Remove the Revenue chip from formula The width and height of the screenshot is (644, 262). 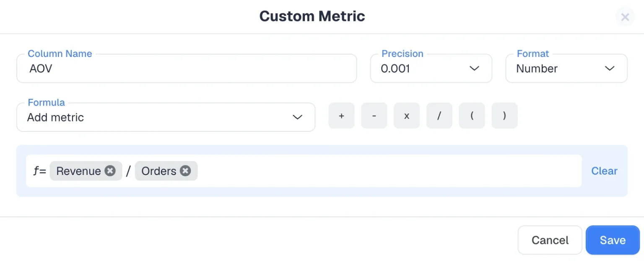[x=110, y=171]
